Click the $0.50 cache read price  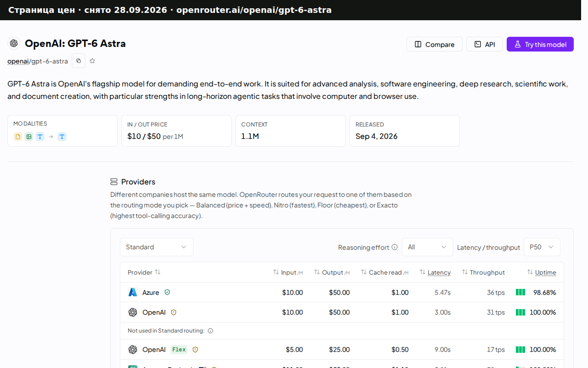(400, 350)
